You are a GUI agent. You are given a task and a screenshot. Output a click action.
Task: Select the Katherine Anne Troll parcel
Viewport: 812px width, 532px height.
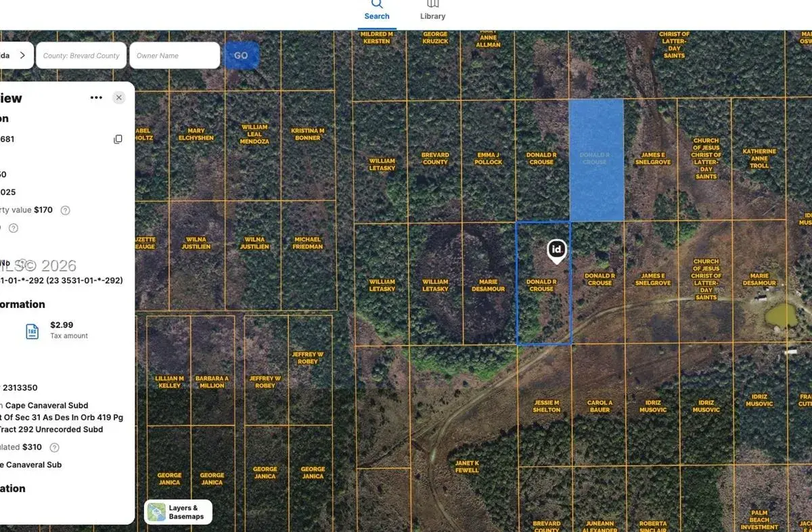click(759, 160)
